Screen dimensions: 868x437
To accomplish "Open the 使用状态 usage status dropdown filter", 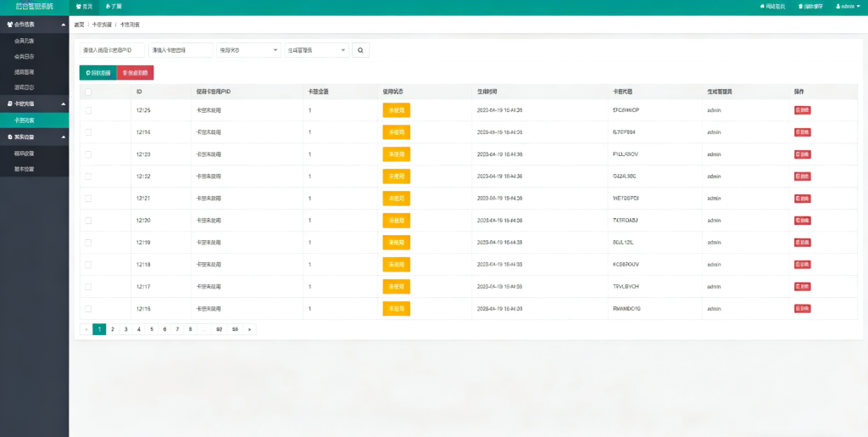I will (x=248, y=51).
